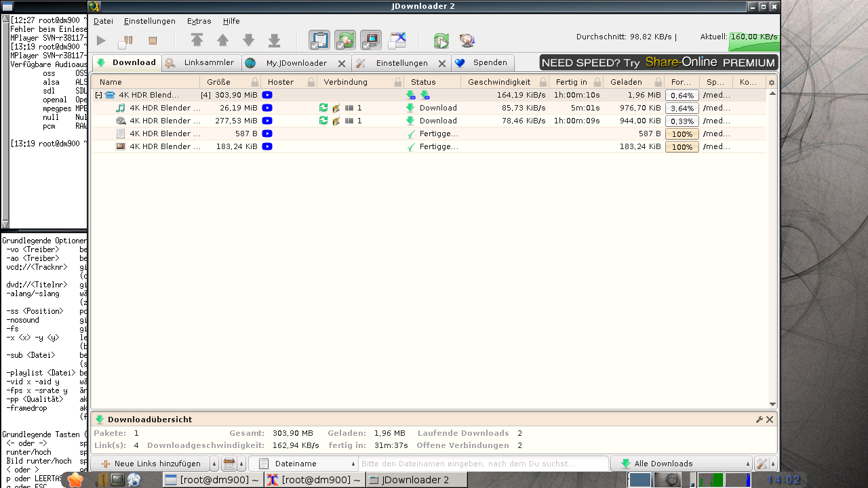Toggle the auto reconnect option
868x488 pixels.
click(x=345, y=41)
